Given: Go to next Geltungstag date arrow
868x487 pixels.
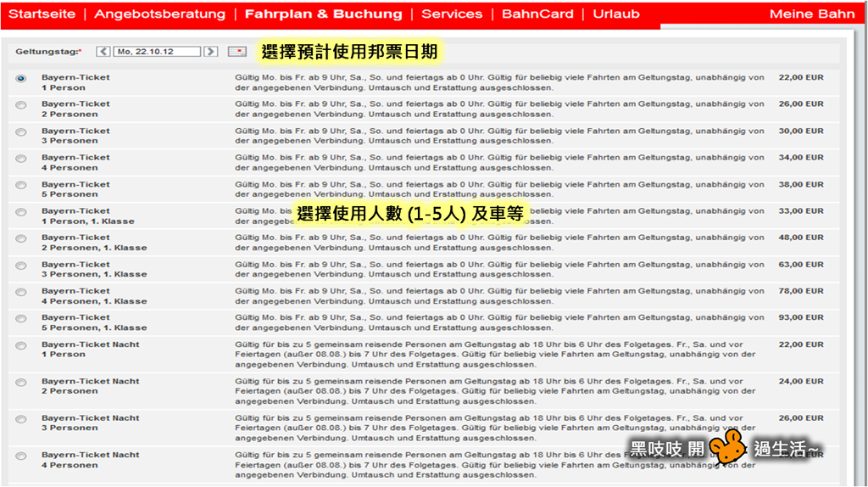Looking at the screenshot, I should tap(210, 52).
